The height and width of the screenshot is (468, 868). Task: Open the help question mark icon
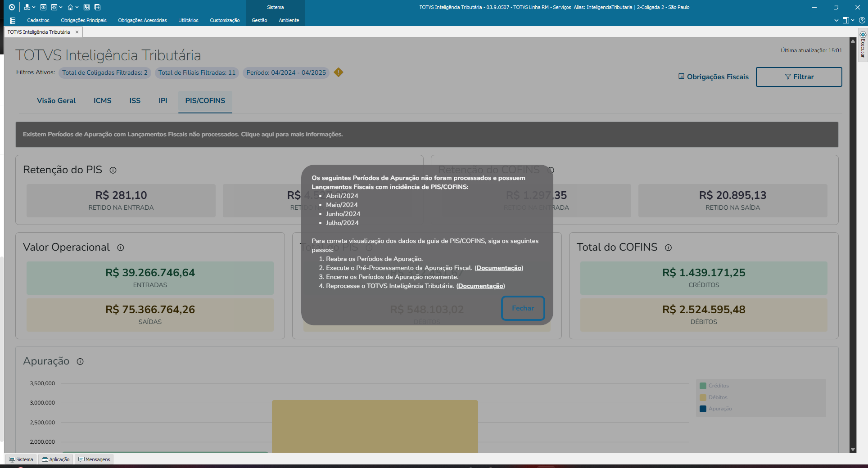pos(862,20)
